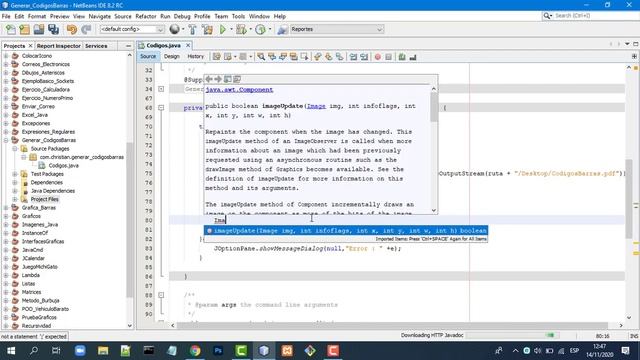640x360 pixels.
Task: Expand the collapsed code fold at line 34
Action: [x=161, y=89]
